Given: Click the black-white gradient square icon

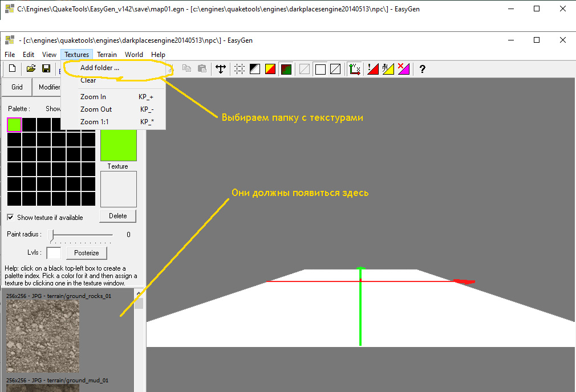Looking at the screenshot, I should pyautogui.click(x=255, y=68).
